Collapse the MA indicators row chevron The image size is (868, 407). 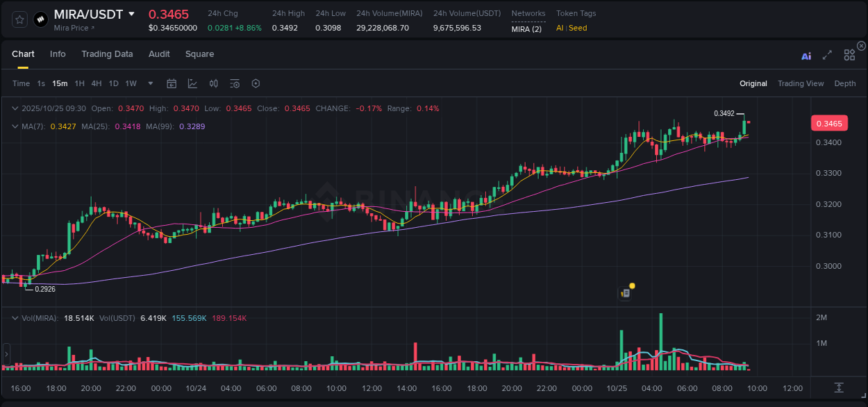point(15,126)
